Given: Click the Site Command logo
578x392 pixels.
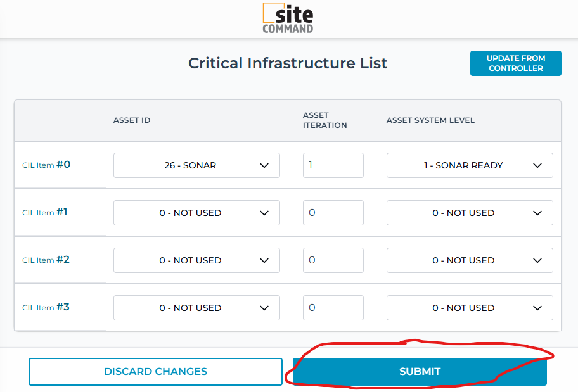Looking at the screenshot, I should click(x=288, y=18).
